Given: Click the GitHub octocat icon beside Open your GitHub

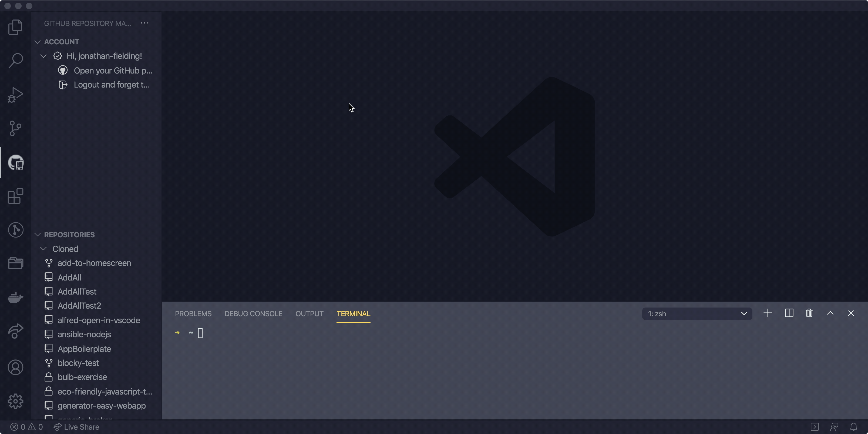Looking at the screenshot, I should click(x=63, y=70).
